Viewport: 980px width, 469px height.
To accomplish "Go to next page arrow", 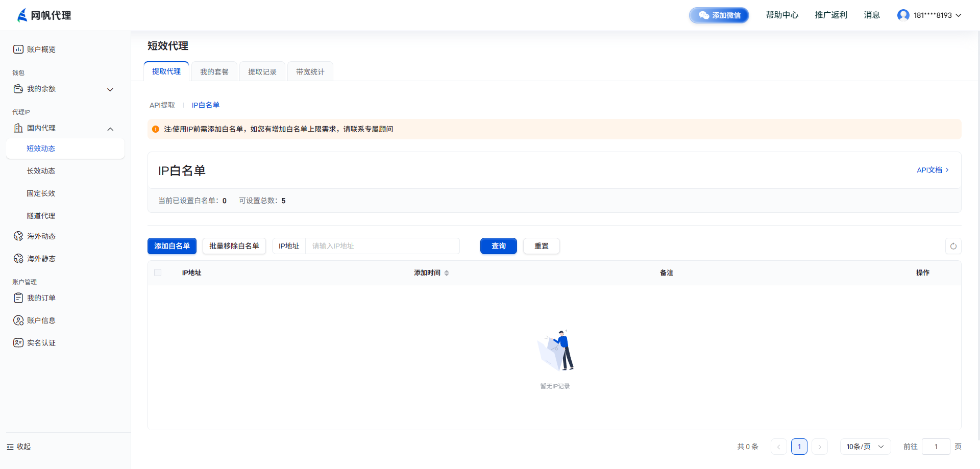I will click(x=820, y=447).
